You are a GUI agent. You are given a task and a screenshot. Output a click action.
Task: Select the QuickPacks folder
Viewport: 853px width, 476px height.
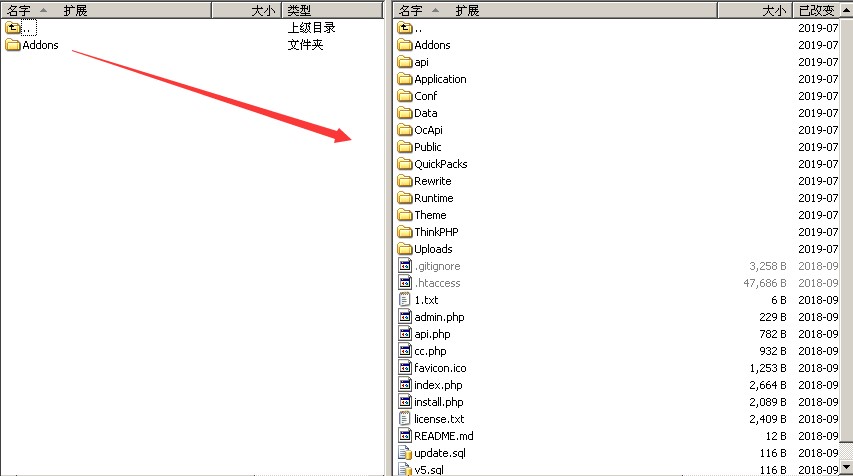pos(440,164)
